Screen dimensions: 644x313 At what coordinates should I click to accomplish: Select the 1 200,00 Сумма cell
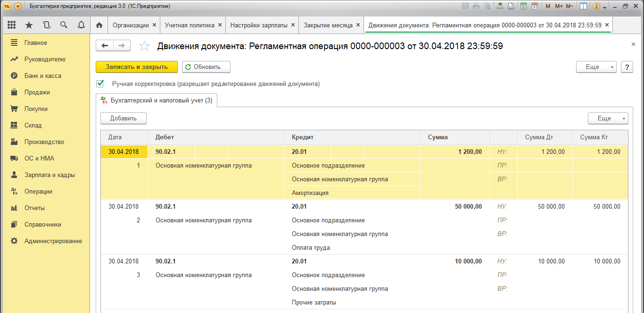coord(455,152)
